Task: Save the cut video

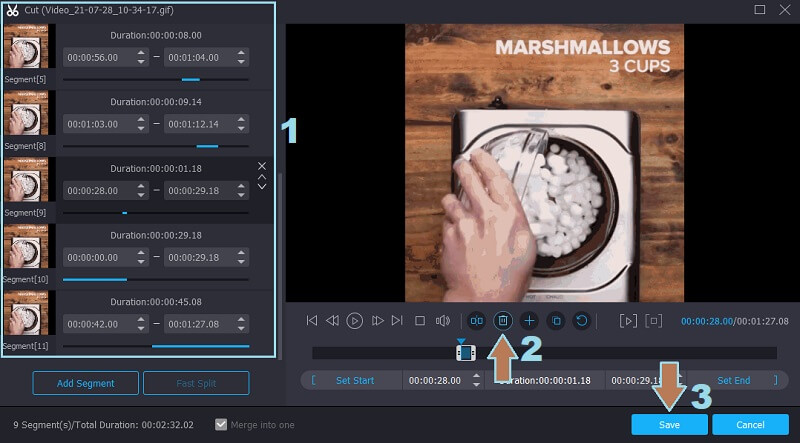Action: tap(669, 425)
